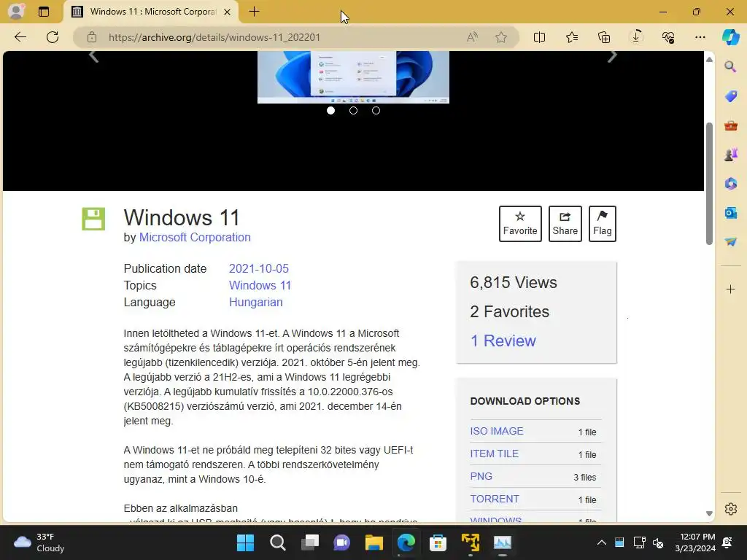747x560 pixels.
Task: Open sidebar settings gear
Action: (x=730, y=508)
